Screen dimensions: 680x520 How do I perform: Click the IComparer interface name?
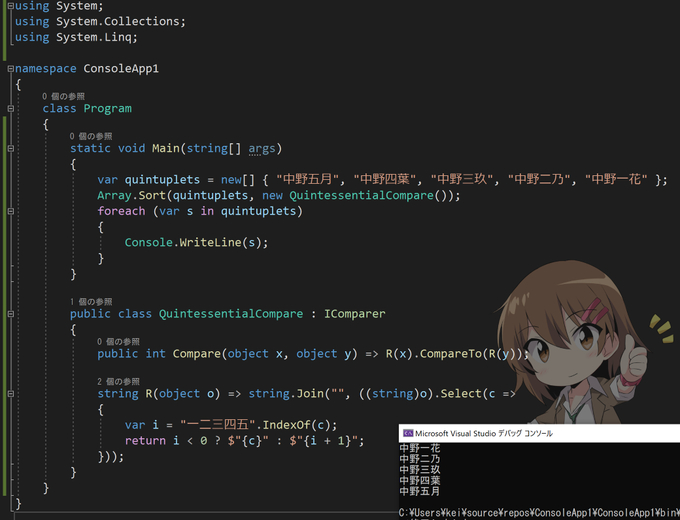point(354,314)
